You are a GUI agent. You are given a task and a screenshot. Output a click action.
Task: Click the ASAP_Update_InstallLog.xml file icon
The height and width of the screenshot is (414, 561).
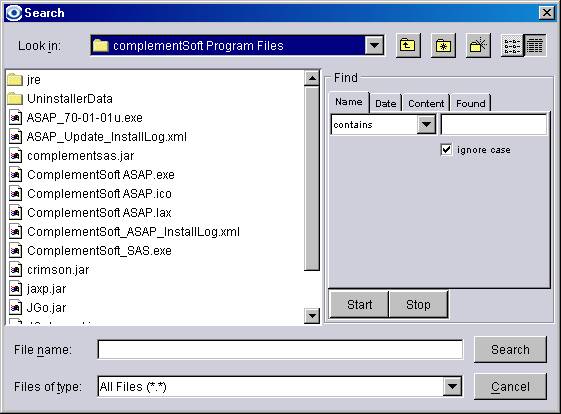coord(15,136)
